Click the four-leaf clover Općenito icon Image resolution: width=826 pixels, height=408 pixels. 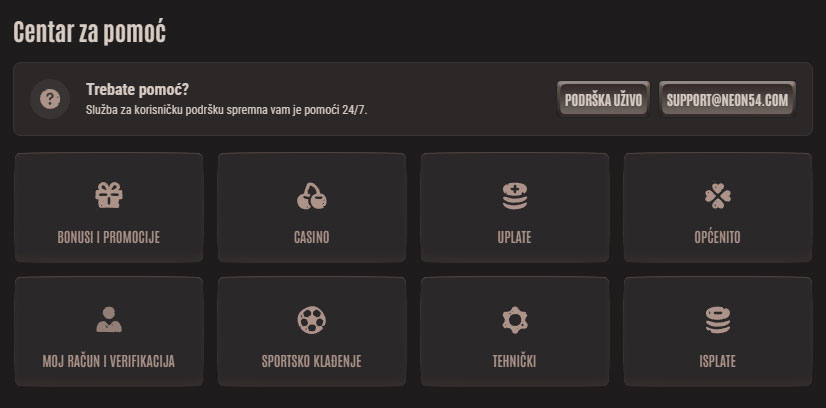[x=717, y=196]
